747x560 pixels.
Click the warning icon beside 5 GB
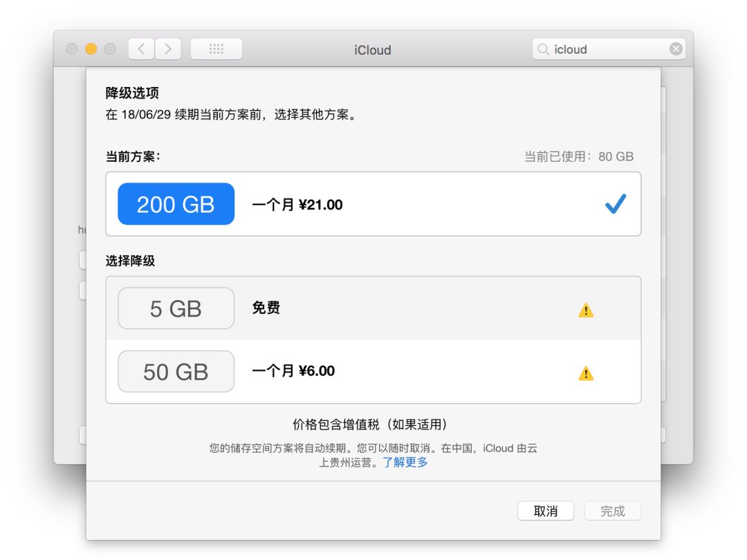pos(586,310)
